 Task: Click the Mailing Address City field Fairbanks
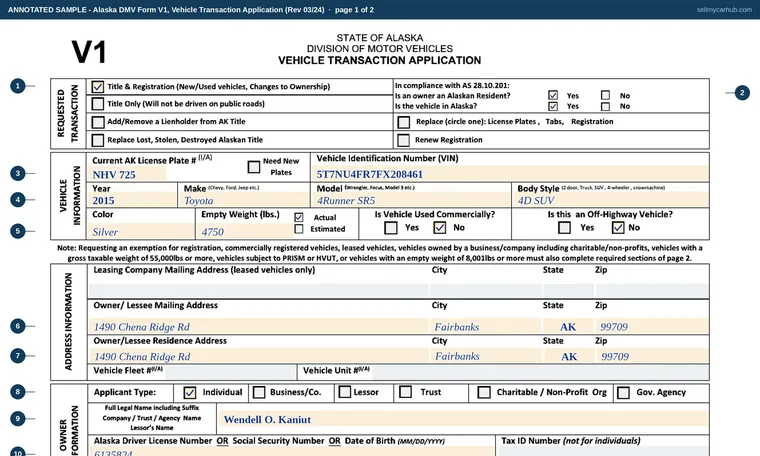(x=485, y=326)
